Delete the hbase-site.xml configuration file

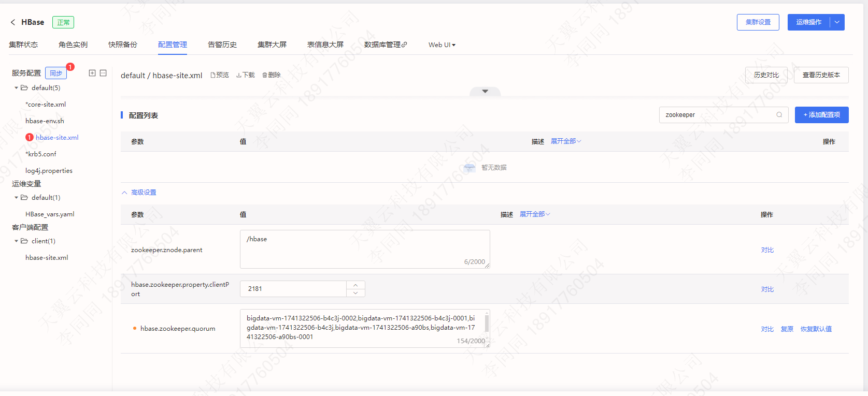pyautogui.click(x=272, y=75)
